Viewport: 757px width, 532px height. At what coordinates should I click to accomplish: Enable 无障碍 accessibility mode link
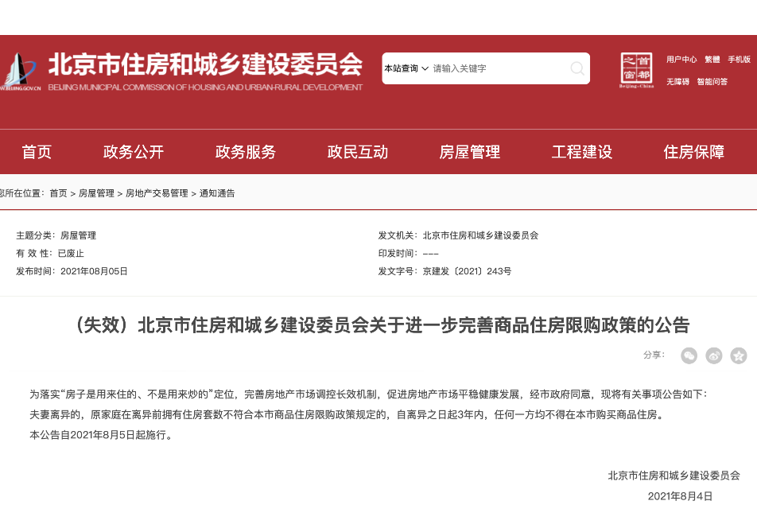[678, 81]
